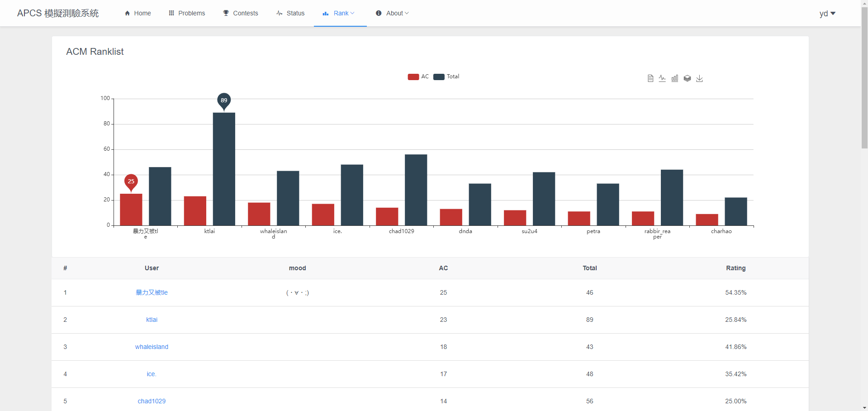Click the chad1029 Total bar
This screenshot has width=868, height=411.
[x=416, y=190]
